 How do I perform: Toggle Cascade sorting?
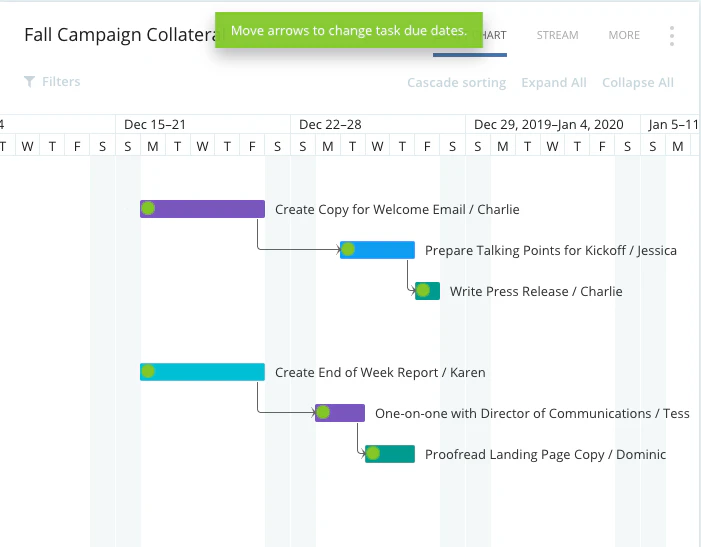[456, 83]
